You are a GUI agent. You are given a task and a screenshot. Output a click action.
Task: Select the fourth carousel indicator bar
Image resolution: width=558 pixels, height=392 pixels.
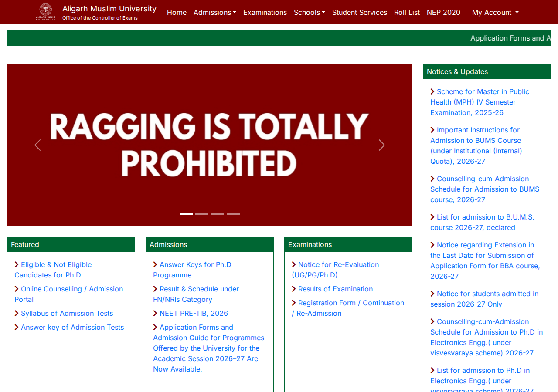tap(233, 214)
